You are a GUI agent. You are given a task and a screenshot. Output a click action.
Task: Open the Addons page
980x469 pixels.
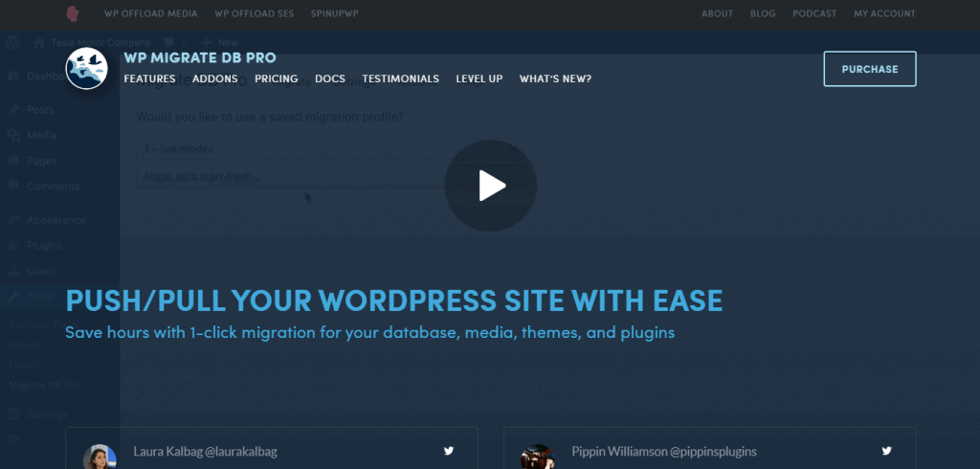(x=215, y=78)
